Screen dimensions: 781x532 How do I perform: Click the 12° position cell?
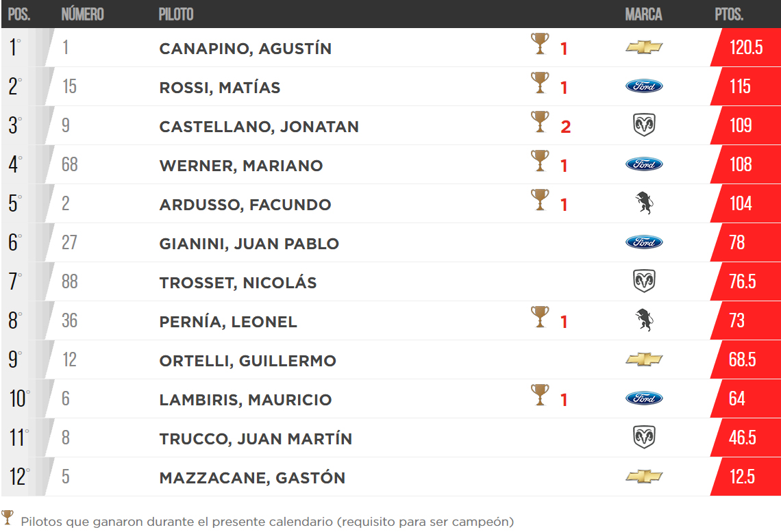pyautogui.click(x=19, y=477)
